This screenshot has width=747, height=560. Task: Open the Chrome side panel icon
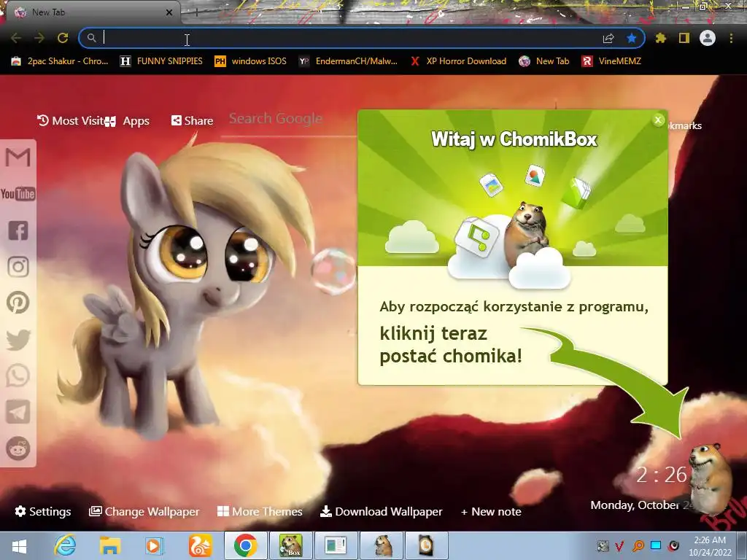pyautogui.click(x=684, y=38)
